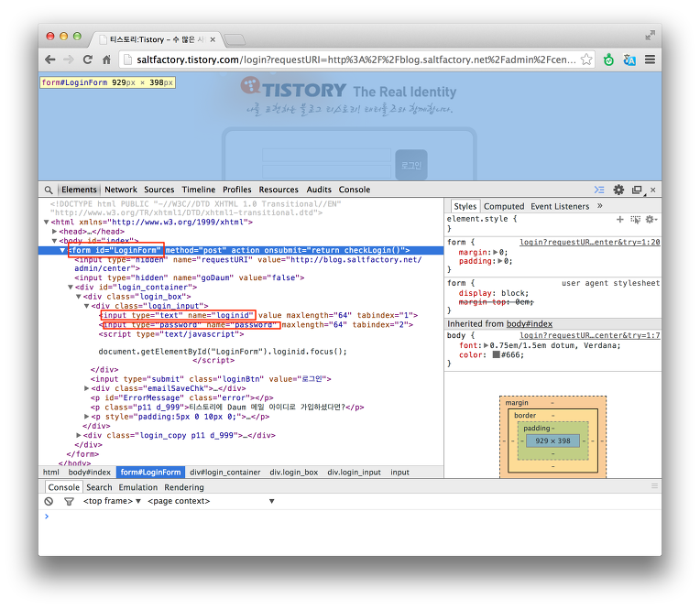
Task: Open the Timeline panel
Action: click(x=199, y=190)
